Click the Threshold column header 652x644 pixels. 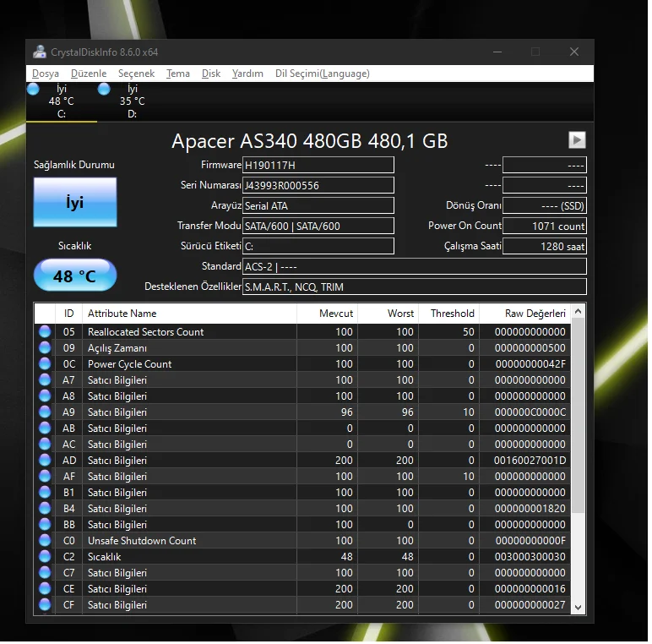(x=449, y=314)
